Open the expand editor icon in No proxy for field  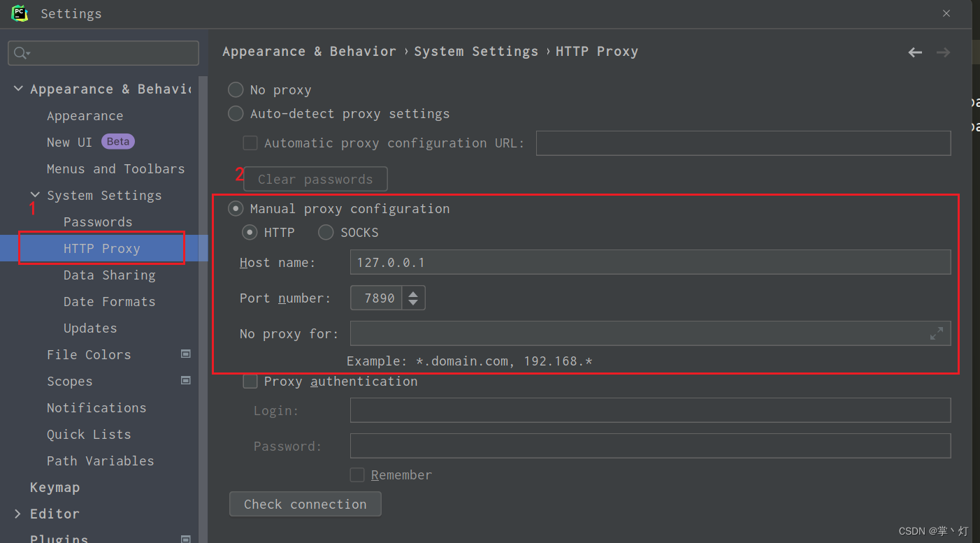[x=937, y=333]
